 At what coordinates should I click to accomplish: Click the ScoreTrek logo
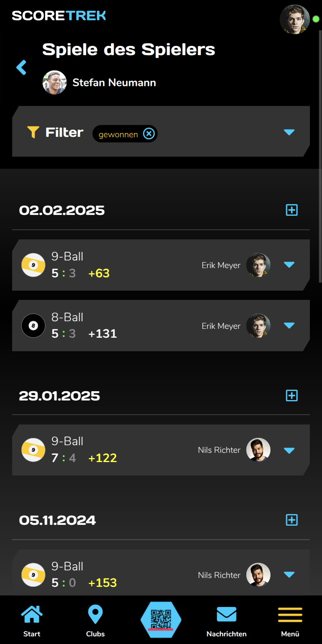[x=59, y=16]
